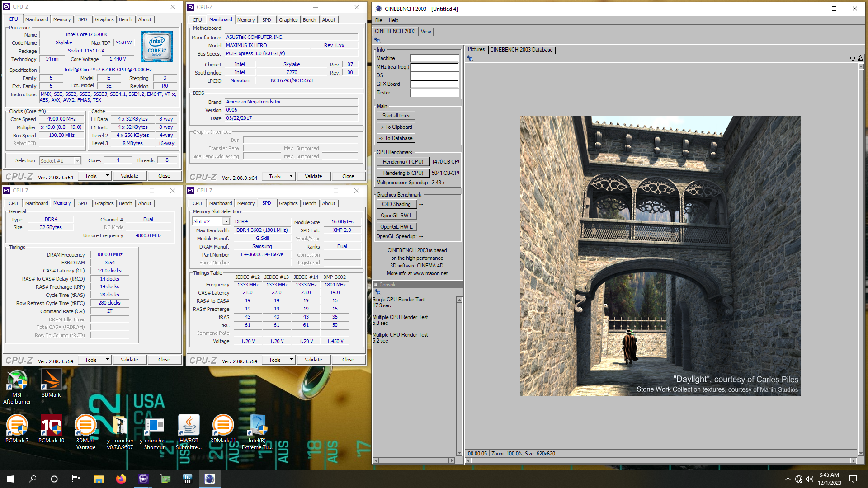
Task: Open Tools dropdown arrow in SPD window
Action: (x=292, y=360)
